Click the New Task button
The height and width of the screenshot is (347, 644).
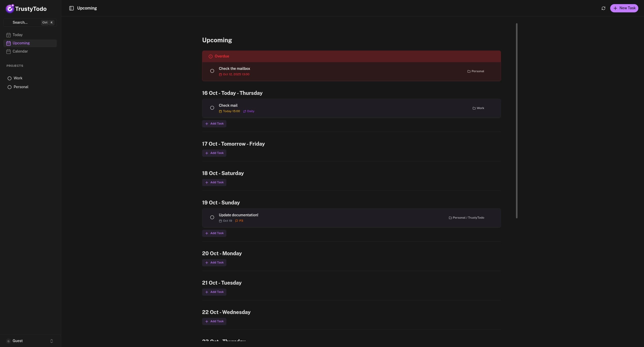click(624, 8)
